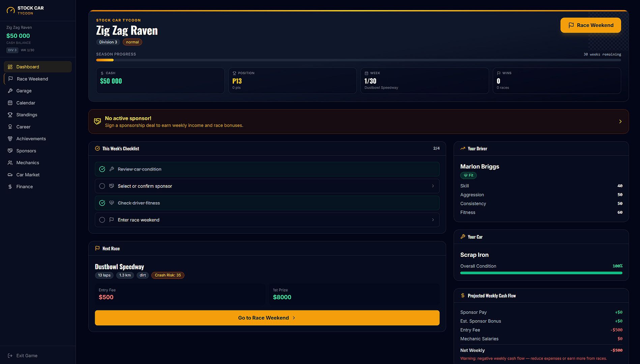Click the Go to Race Weekend button
Image resolution: width=640 pixels, height=364 pixels.
(267, 318)
